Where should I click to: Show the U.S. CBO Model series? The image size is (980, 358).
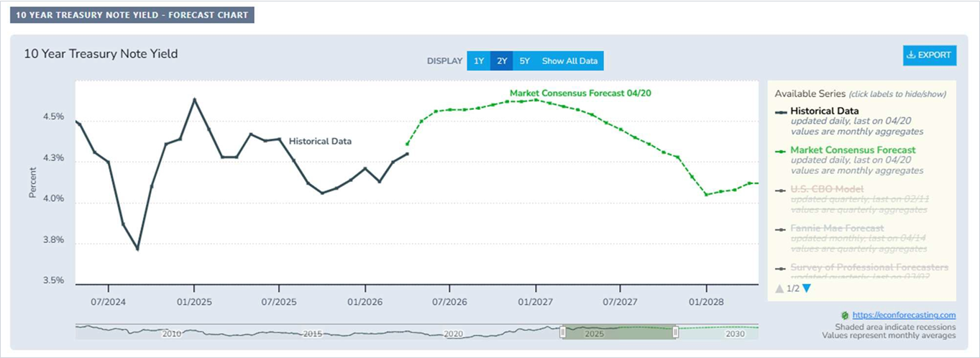click(x=827, y=189)
